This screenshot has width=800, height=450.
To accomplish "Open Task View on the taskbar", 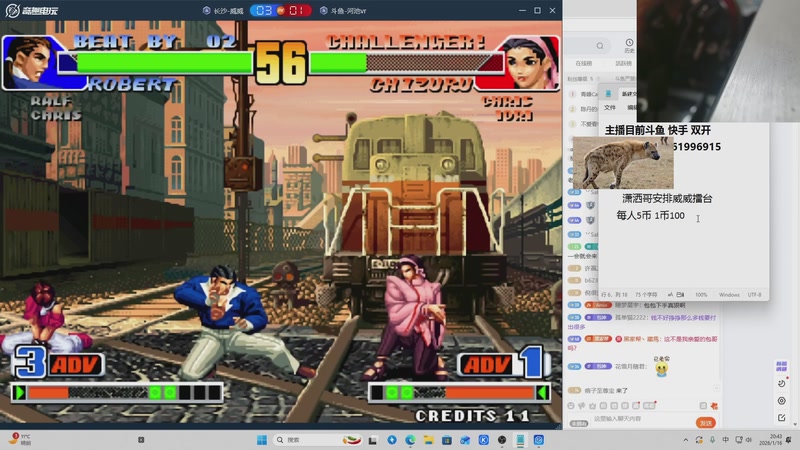I will pos(373,440).
